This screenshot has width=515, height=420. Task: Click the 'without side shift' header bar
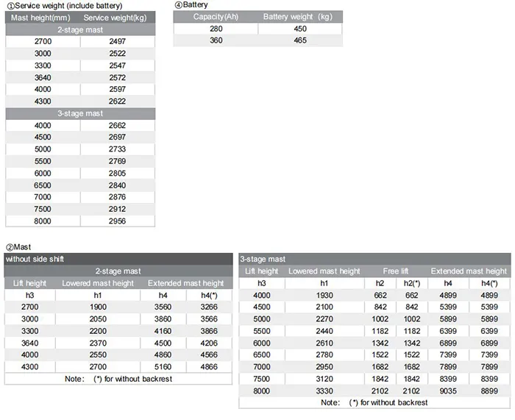[118, 260]
